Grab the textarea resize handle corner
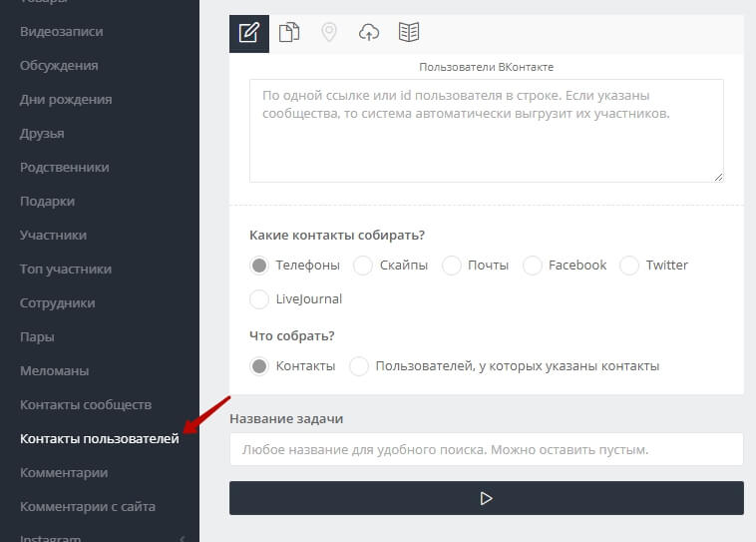The image size is (756, 542). (x=718, y=177)
